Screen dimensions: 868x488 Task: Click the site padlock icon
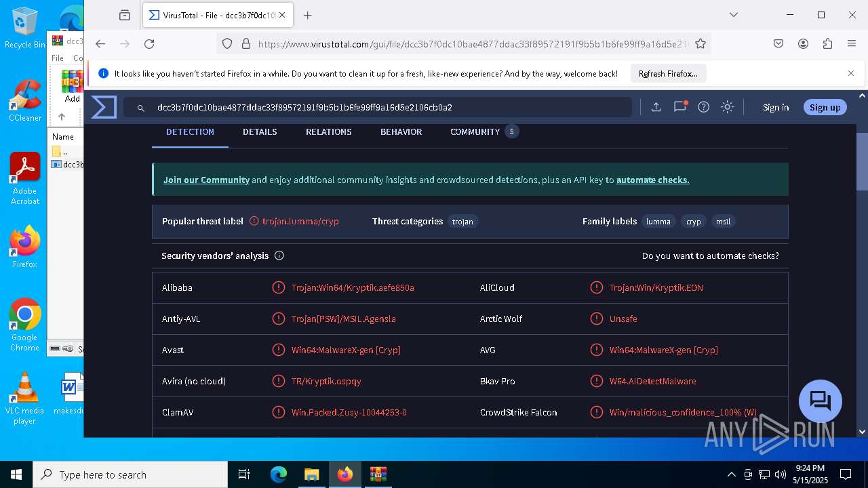[246, 43]
